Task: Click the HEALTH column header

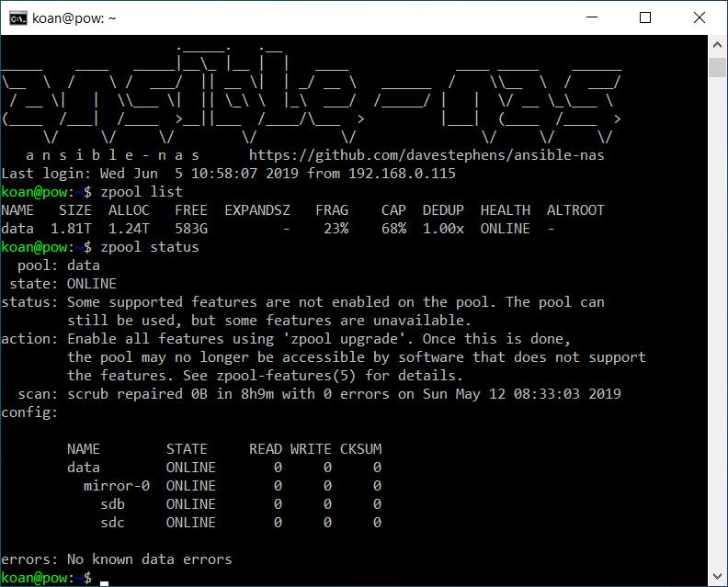Action: tap(506, 210)
